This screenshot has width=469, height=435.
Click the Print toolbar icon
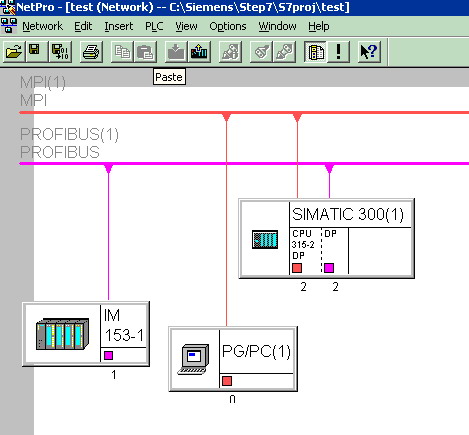(x=91, y=52)
